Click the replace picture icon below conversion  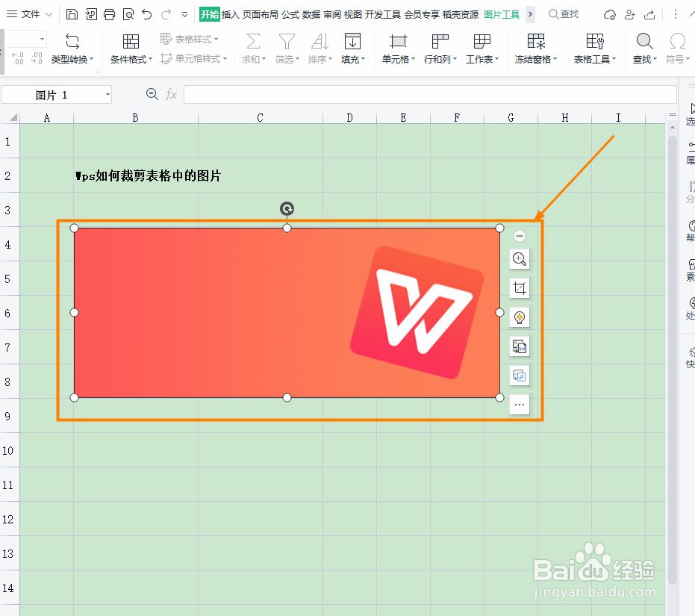pos(520,376)
